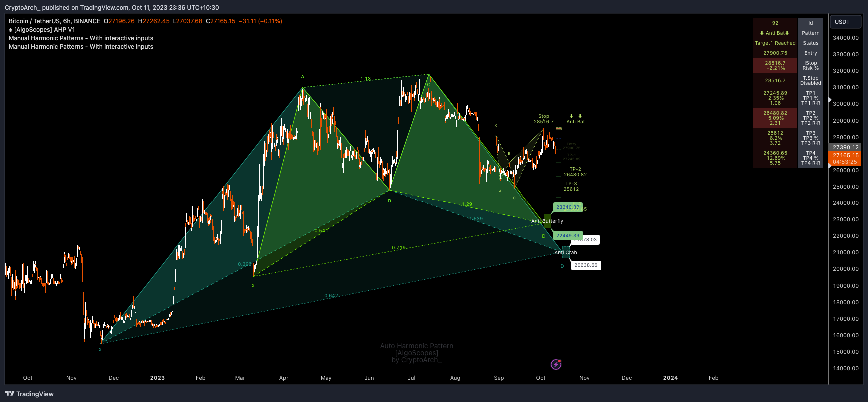Click the TradingView logo at bottom left
The width and height of the screenshot is (868, 402).
coord(29,394)
